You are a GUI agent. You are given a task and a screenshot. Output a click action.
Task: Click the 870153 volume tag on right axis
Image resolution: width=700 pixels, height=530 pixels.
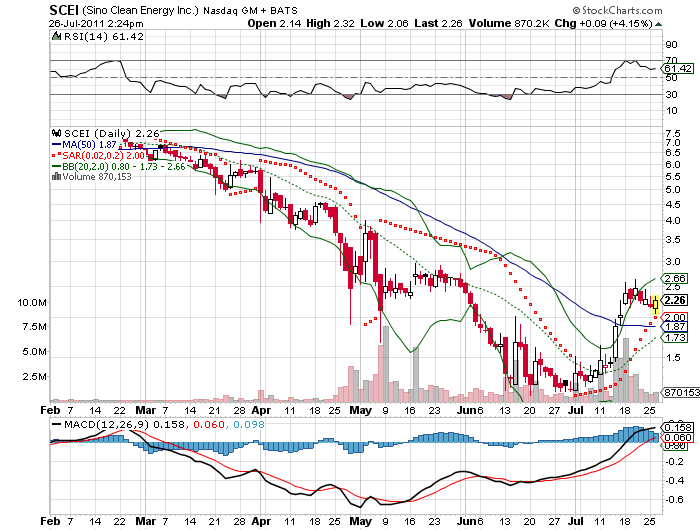[681, 392]
